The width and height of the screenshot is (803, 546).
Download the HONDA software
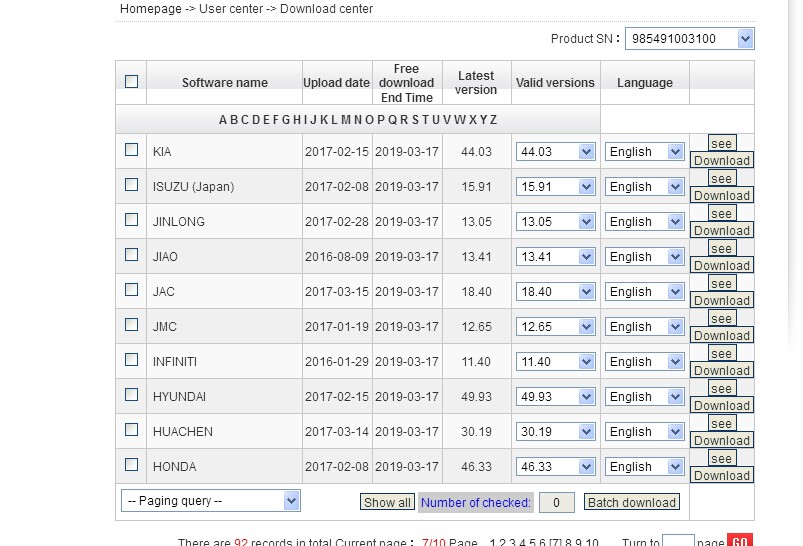coord(722,475)
